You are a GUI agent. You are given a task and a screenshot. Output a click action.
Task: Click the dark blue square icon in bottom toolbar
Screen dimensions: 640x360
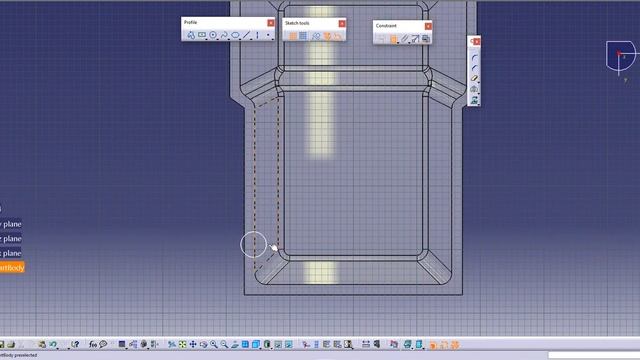(x=122, y=344)
